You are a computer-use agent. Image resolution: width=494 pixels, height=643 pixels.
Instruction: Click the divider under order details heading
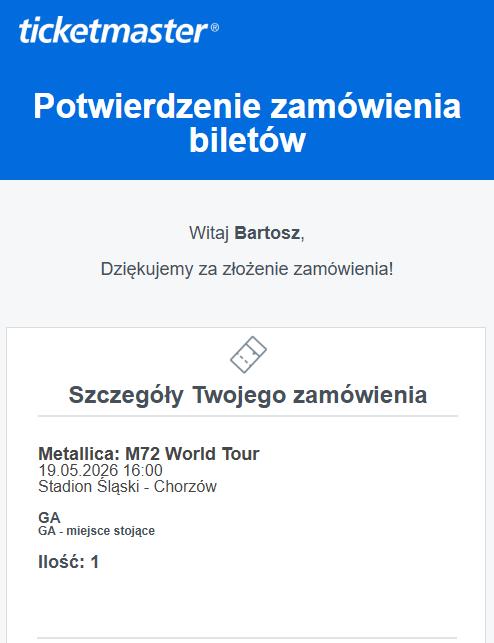pos(248,416)
